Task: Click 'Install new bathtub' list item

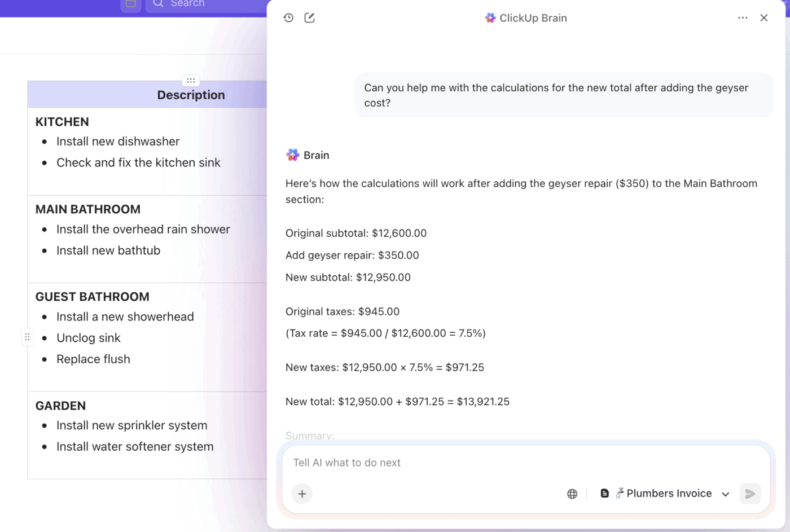Action: [108, 250]
